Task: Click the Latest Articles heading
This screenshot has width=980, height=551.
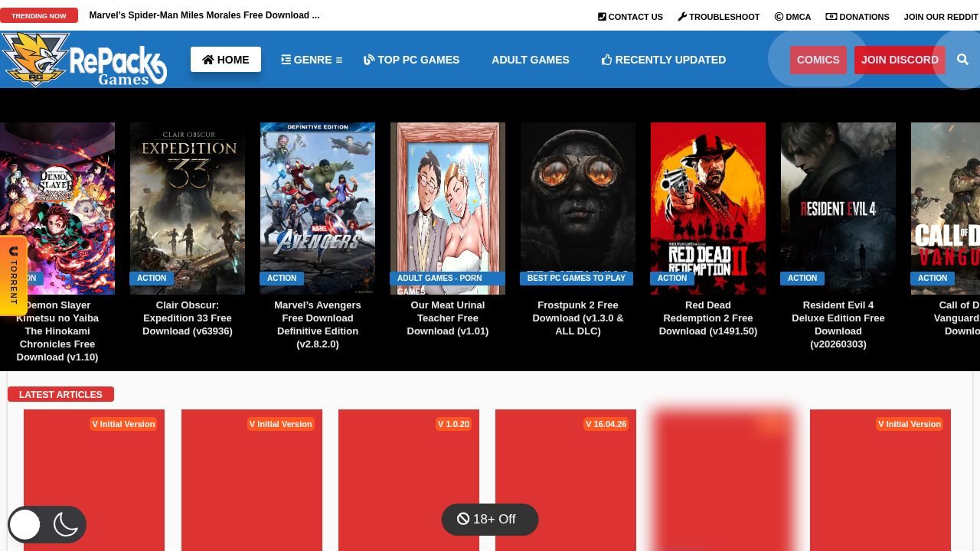Action: [x=60, y=394]
